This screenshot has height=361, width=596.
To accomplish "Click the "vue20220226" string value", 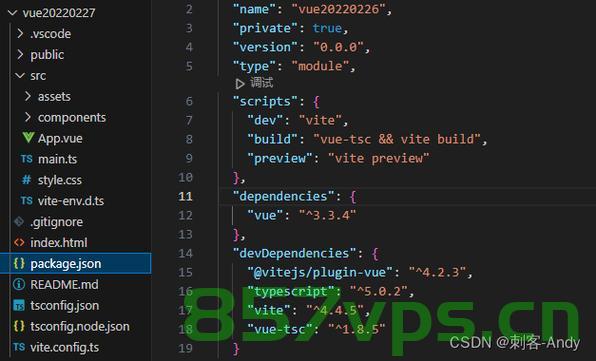I will tap(339, 9).
